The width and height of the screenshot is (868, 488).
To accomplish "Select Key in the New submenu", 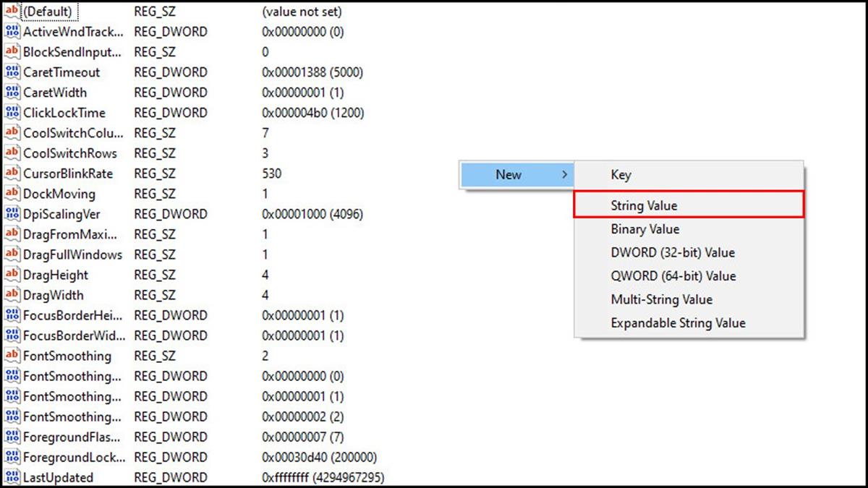I will 621,174.
